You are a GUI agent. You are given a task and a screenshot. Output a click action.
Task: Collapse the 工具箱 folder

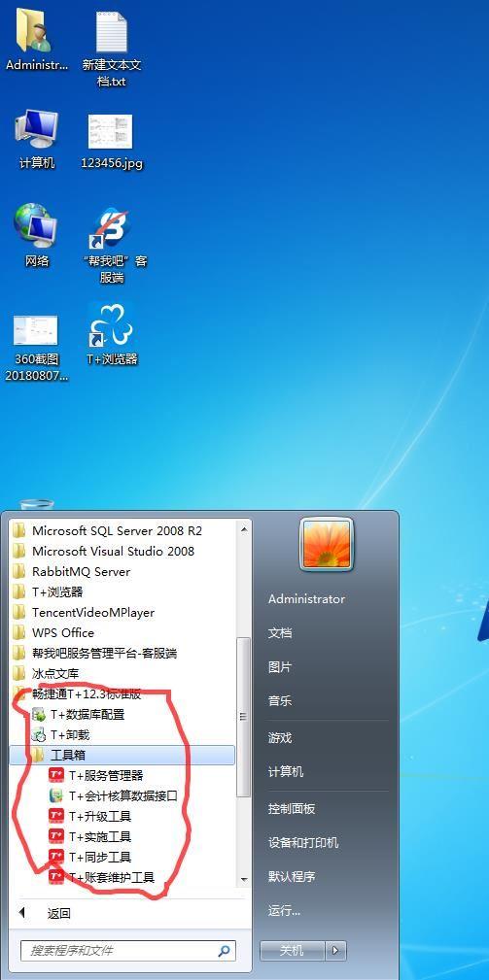(x=122, y=755)
